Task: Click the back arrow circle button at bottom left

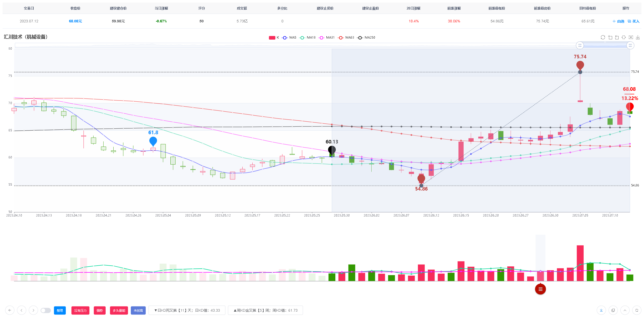Action: 10,310
